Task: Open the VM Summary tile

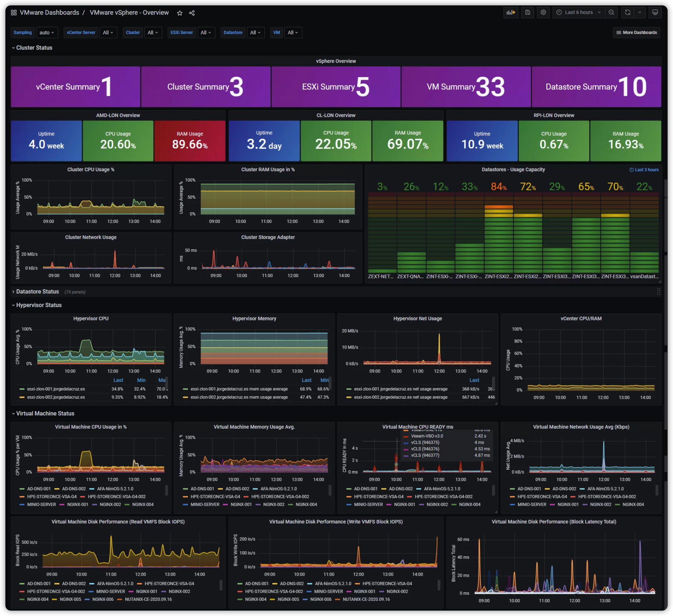Action: click(x=466, y=87)
